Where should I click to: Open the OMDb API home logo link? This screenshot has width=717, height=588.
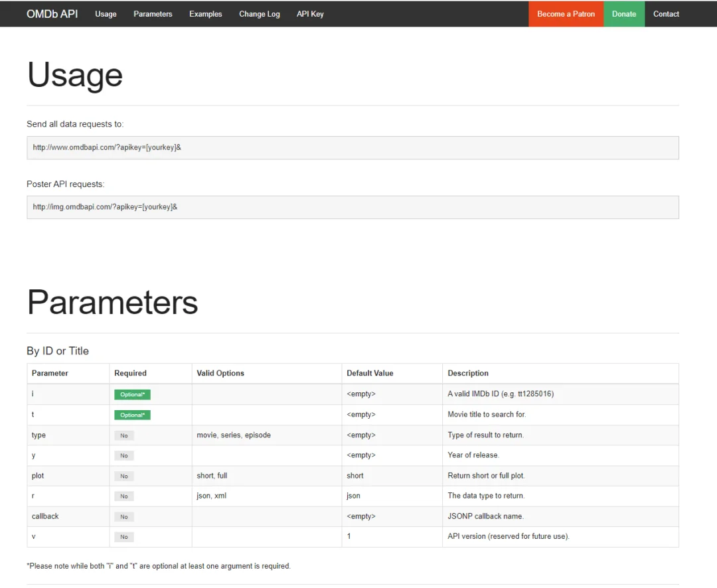52,14
